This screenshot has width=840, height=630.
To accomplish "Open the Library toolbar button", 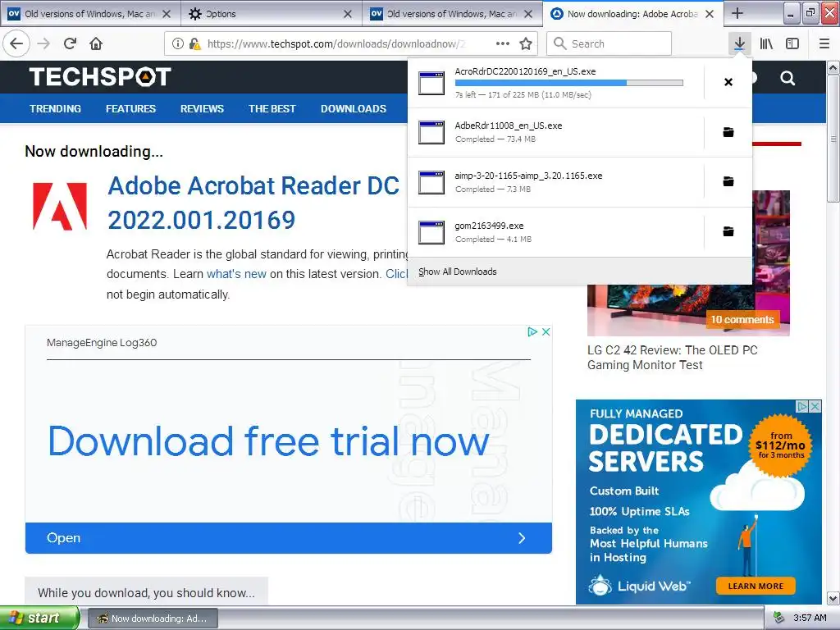I will pyautogui.click(x=766, y=43).
